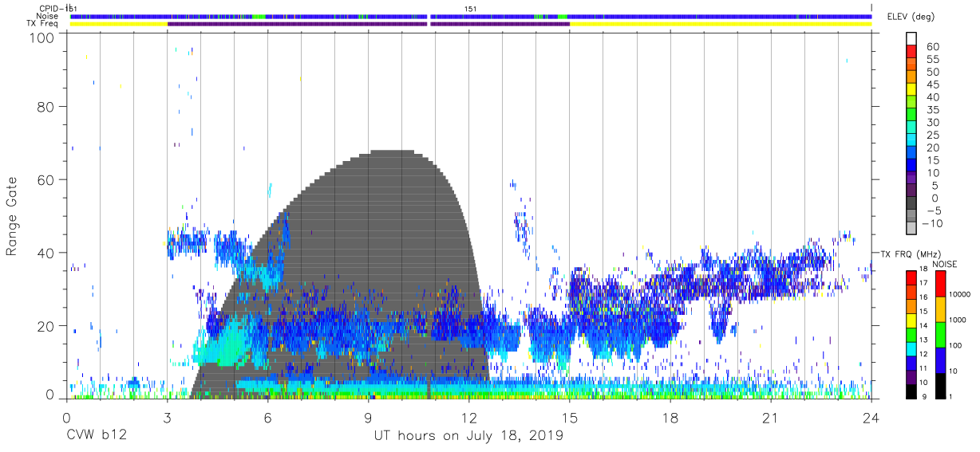The height and width of the screenshot is (452, 980).
Task: Click the 45 label on ELEV colorbar
Action: pos(933,85)
